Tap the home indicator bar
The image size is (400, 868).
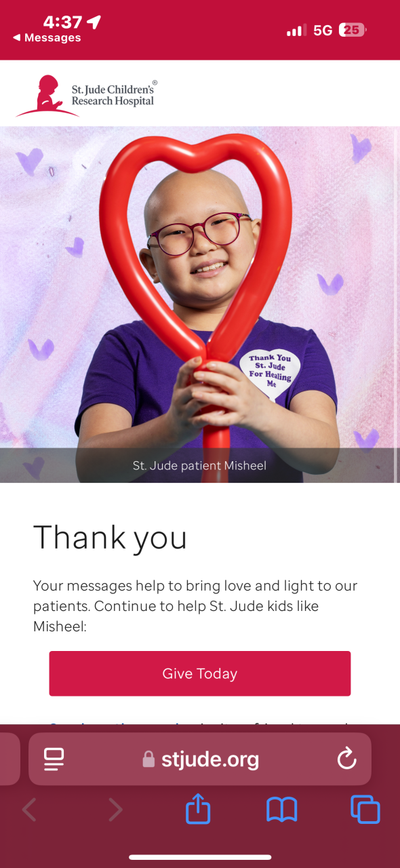tap(200, 858)
